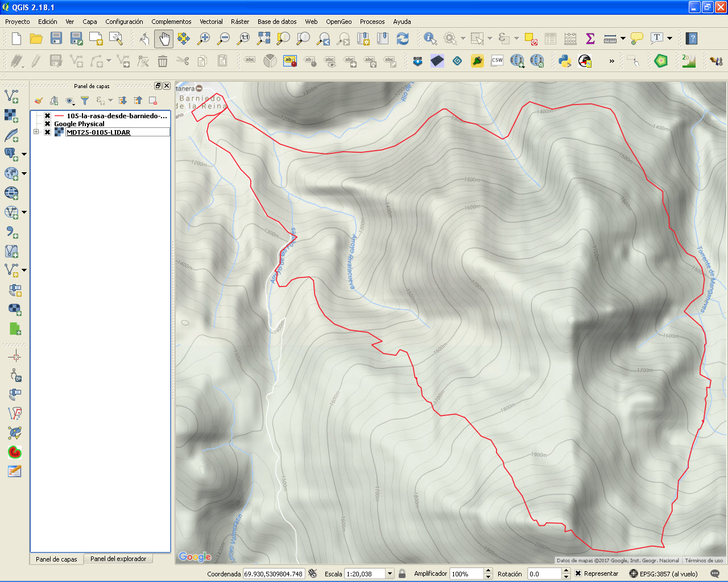Click the Rotación value field

coord(544,574)
